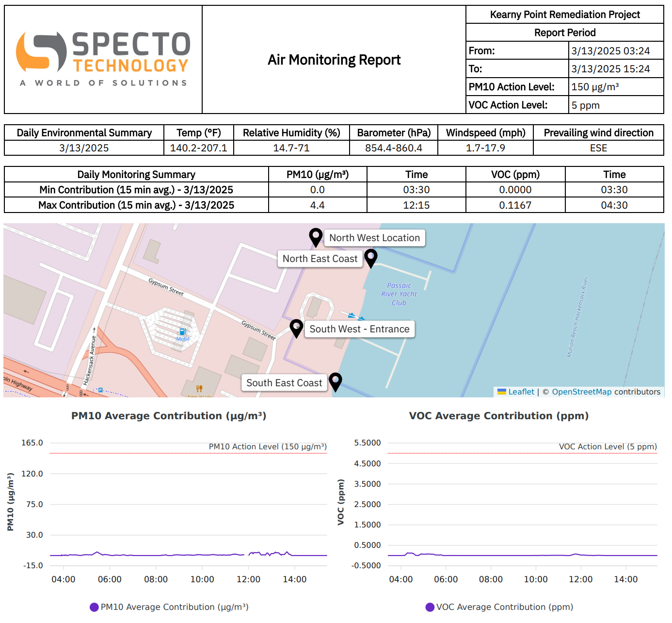This screenshot has width=672, height=623.
Task: Click the VOC Average Contribution legend text
Action: [505, 607]
